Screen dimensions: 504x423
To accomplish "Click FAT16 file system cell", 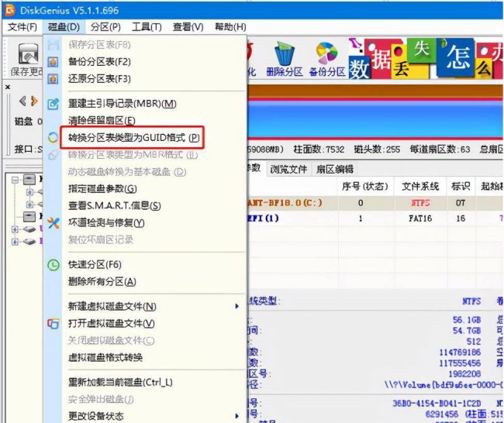I will tap(420, 218).
